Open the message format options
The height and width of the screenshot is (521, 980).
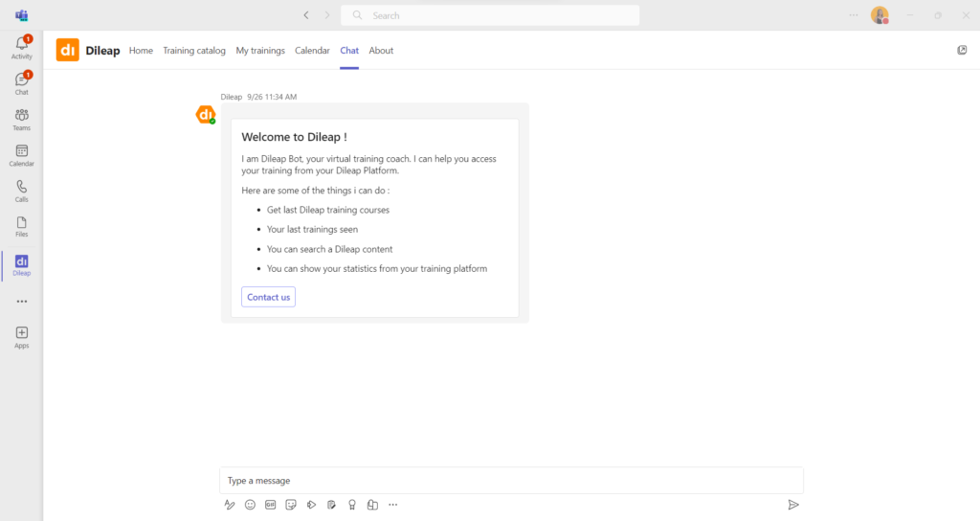pyautogui.click(x=230, y=505)
